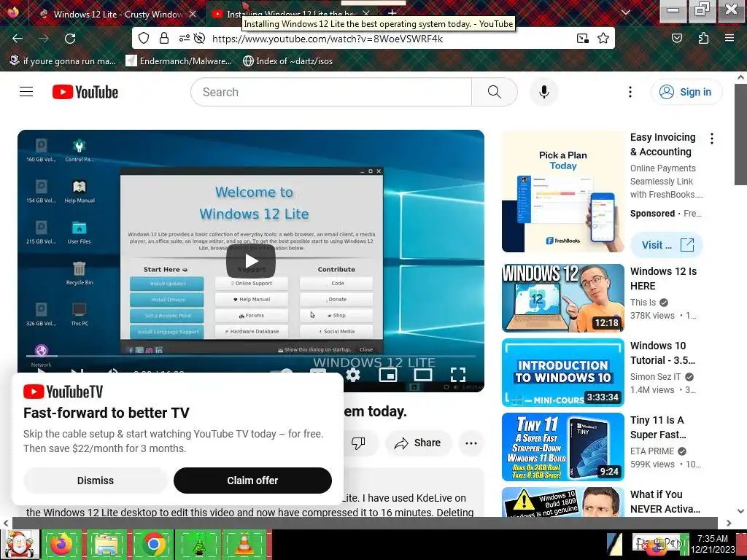
Task: Click the YouTube logo
Action: coord(85,92)
